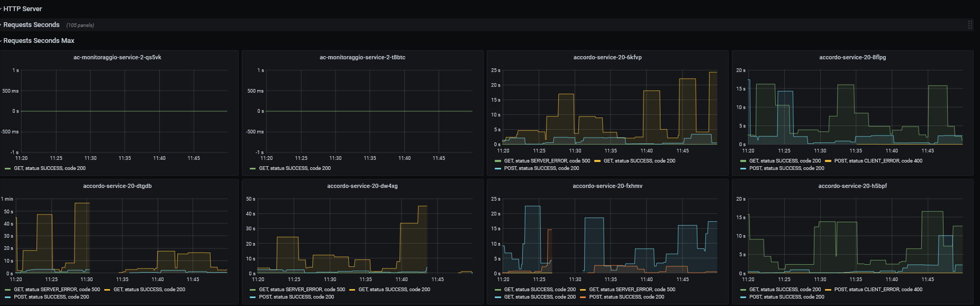Expand the Requests Seconds row
Viewport: 980px width, 306px height.
pyautogui.click(x=31, y=25)
